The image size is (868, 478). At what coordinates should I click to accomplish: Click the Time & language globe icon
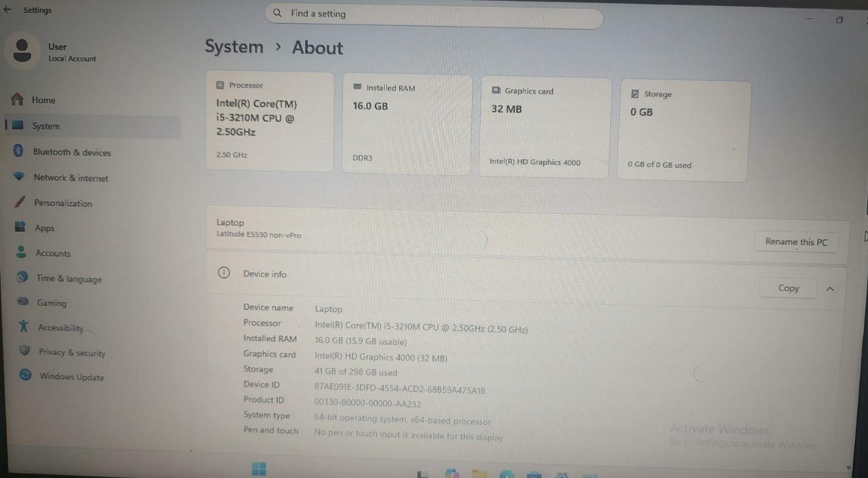(22, 277)
